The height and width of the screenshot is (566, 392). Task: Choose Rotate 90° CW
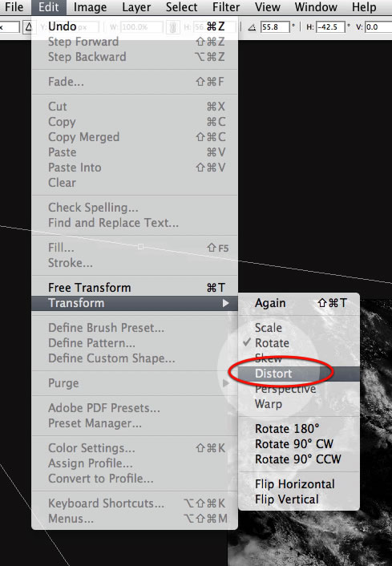(x=294, y=444)
